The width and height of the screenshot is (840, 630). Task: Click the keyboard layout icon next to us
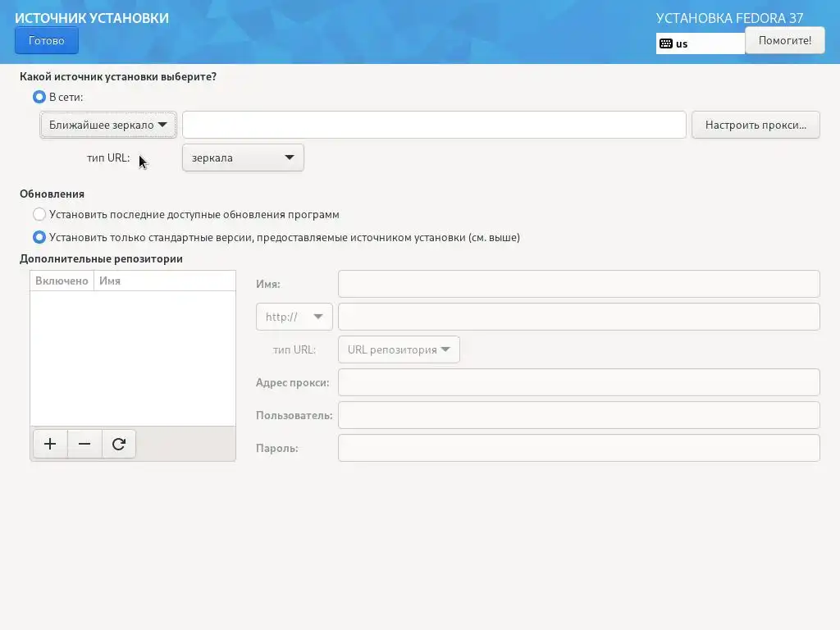click(666, 44)
